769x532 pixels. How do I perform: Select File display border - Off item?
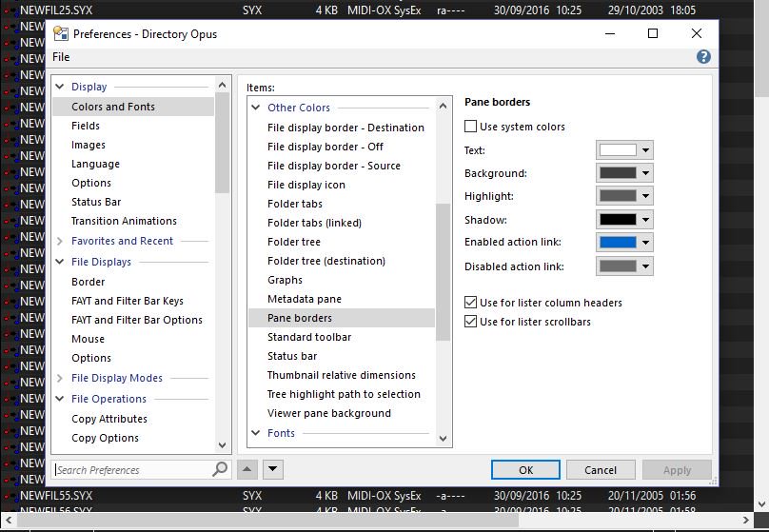[x=325, y=147]
